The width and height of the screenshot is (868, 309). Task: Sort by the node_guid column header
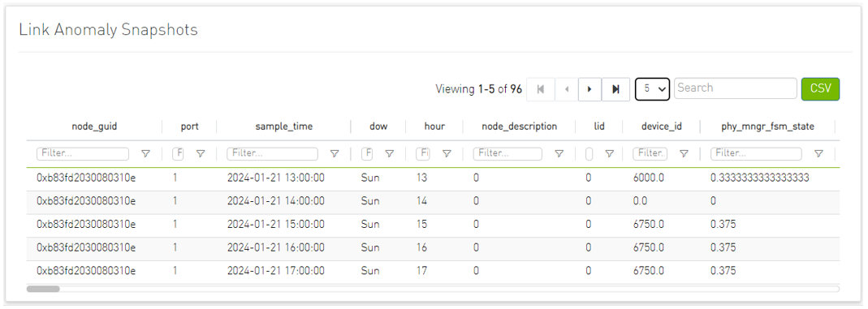94,127
